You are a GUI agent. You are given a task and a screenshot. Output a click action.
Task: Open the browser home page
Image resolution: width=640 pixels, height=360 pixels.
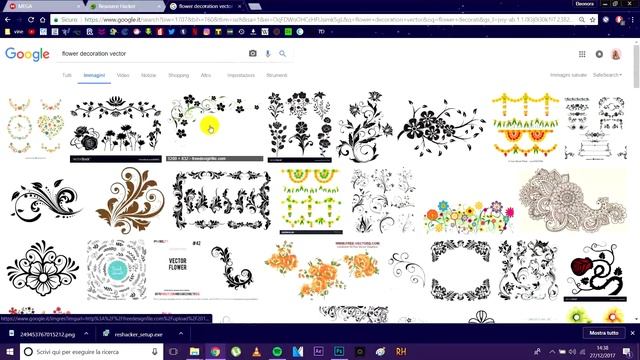click(42, 20)
